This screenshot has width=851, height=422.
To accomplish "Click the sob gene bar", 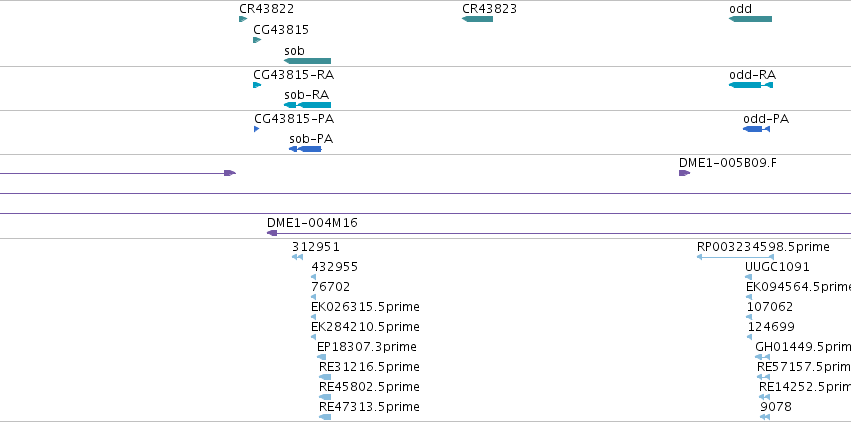I will point(307,61).
